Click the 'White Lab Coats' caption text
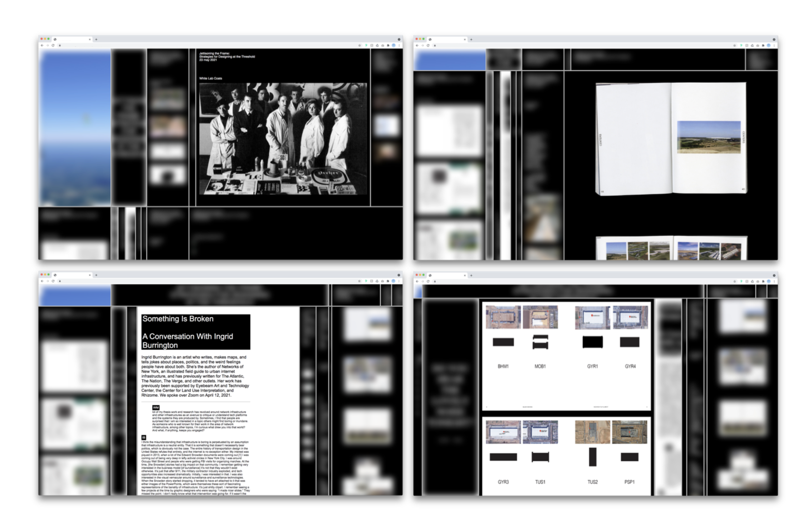This screenshot has height=529, width=812. coord(210,78)
